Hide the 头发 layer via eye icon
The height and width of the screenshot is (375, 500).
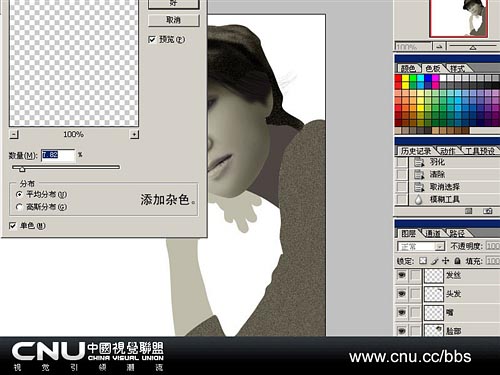[x=402, y=294]
